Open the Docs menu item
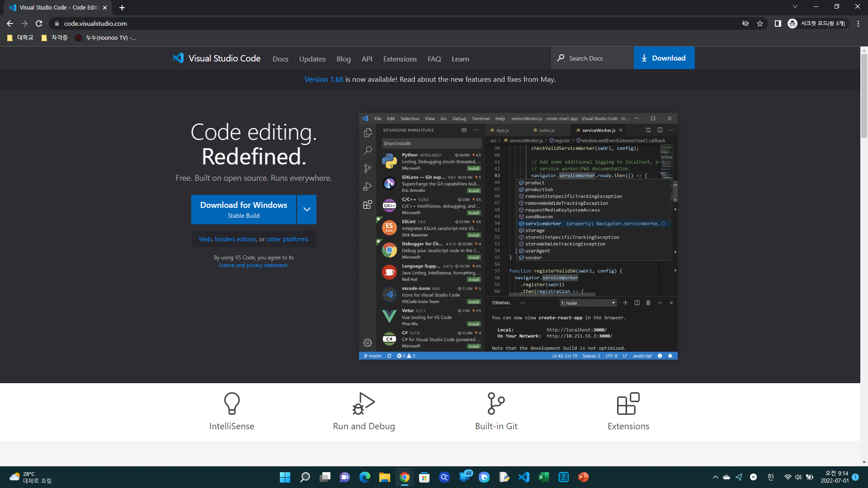This screenshot has height=488, width=868. (x=280, y=59)
